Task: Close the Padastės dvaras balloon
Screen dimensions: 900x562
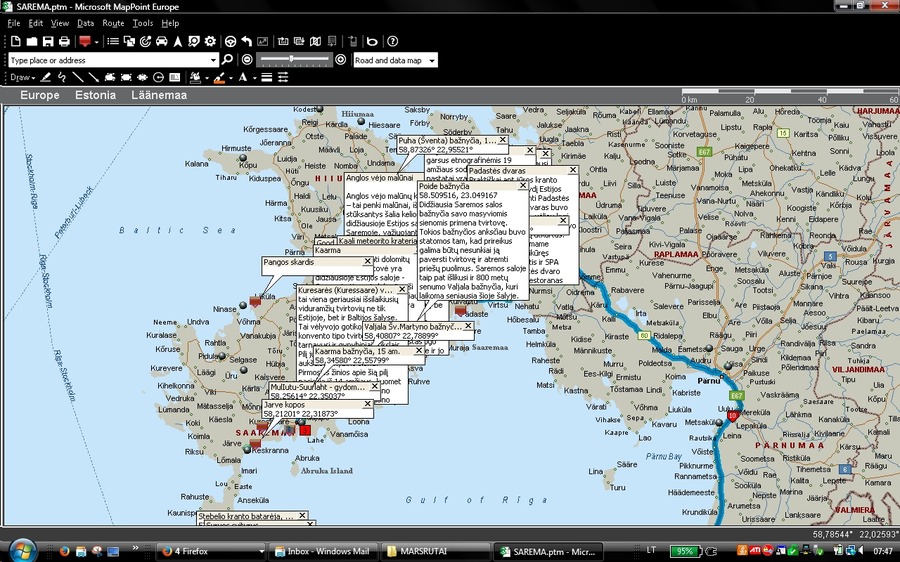Action: pos(572,170)
